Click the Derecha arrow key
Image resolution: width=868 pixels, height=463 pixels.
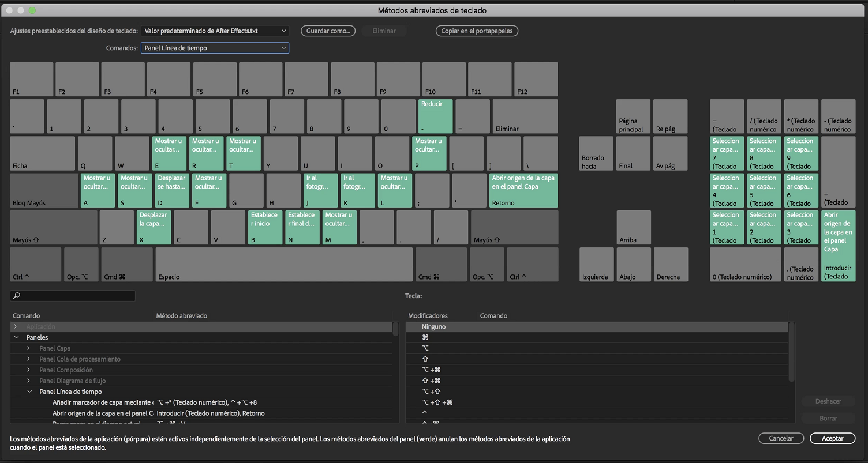click(x=671, y=265)
